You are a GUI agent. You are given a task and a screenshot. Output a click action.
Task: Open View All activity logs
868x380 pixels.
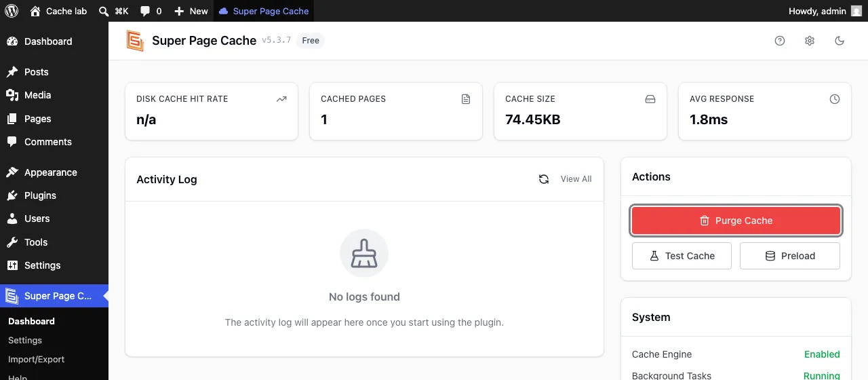pyautogui.click(x=576, y=179)
